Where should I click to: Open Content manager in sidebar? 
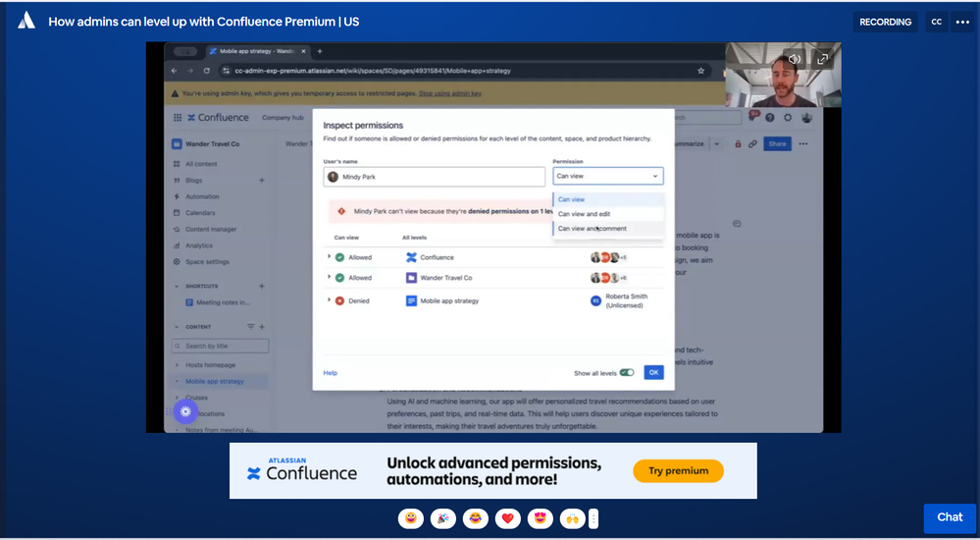point(211,229)
